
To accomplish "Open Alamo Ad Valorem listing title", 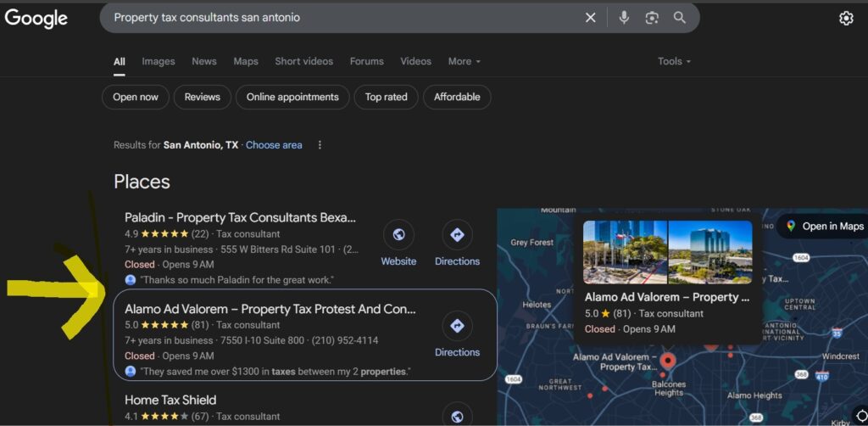I will click(270, 309).
